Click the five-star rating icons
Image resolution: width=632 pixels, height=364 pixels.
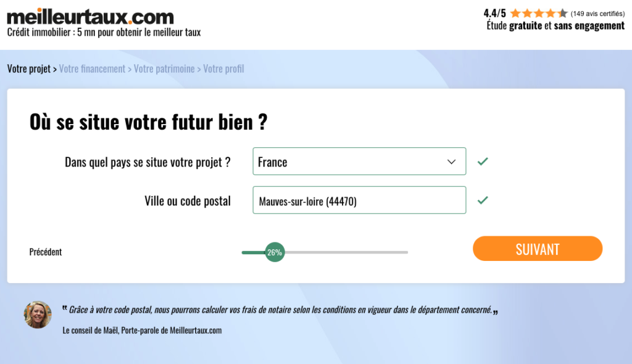tap(538, 13)
